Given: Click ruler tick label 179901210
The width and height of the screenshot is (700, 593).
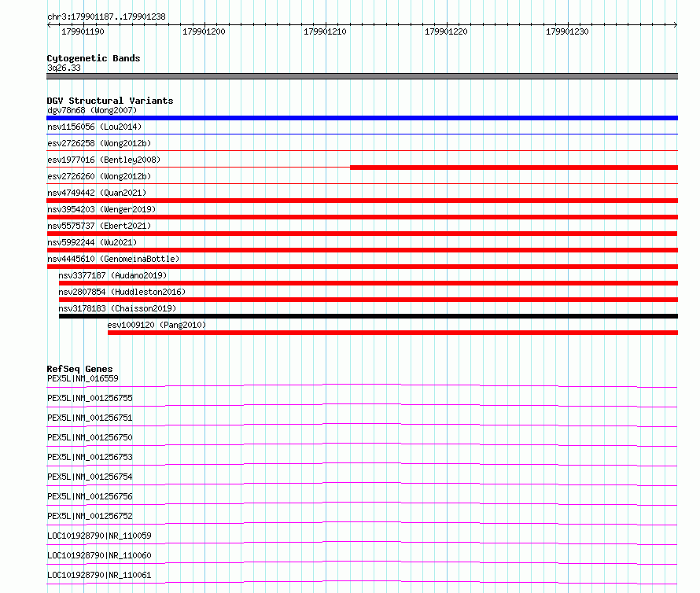Looking at the screenshot, I should click(325, 31).
